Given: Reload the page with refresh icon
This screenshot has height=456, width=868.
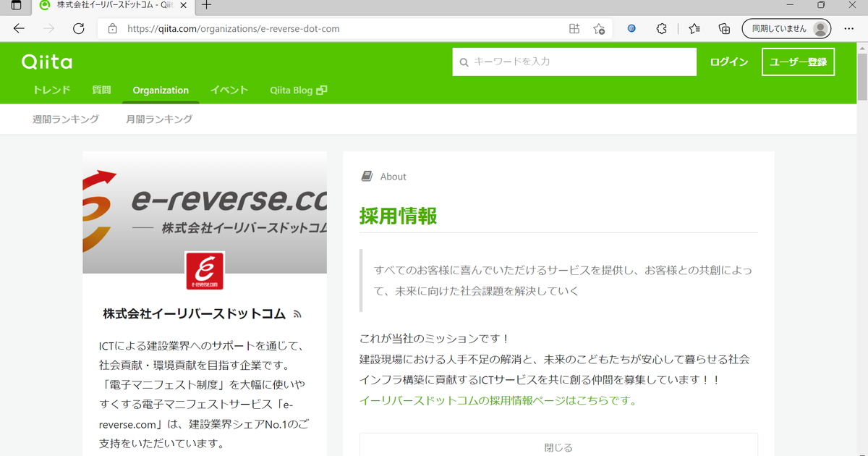Looking at the screenshot, I should pos(79,29).
